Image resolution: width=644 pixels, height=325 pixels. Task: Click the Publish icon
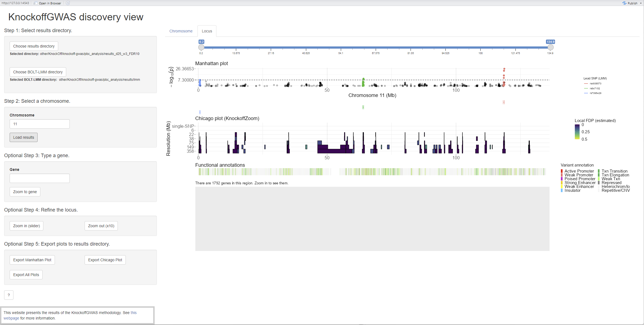[624, 3]
